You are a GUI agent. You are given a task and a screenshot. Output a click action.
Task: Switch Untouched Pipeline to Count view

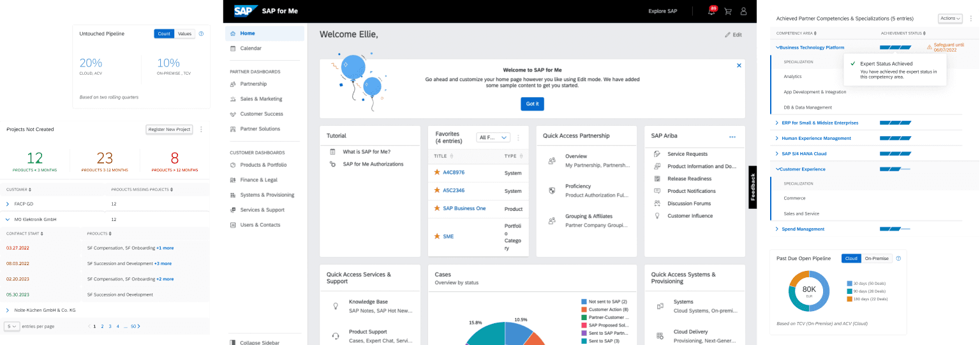164,34
